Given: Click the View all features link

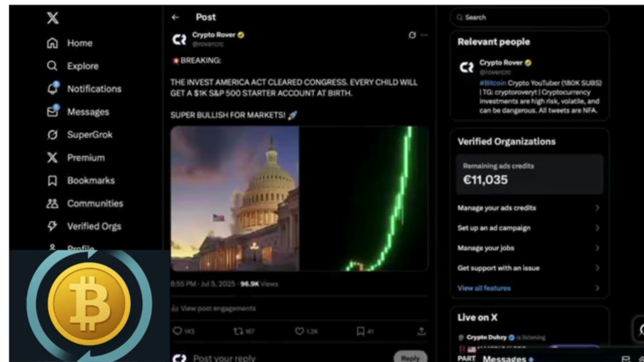Looking at the screenshot, I should (x=484, y=288).
